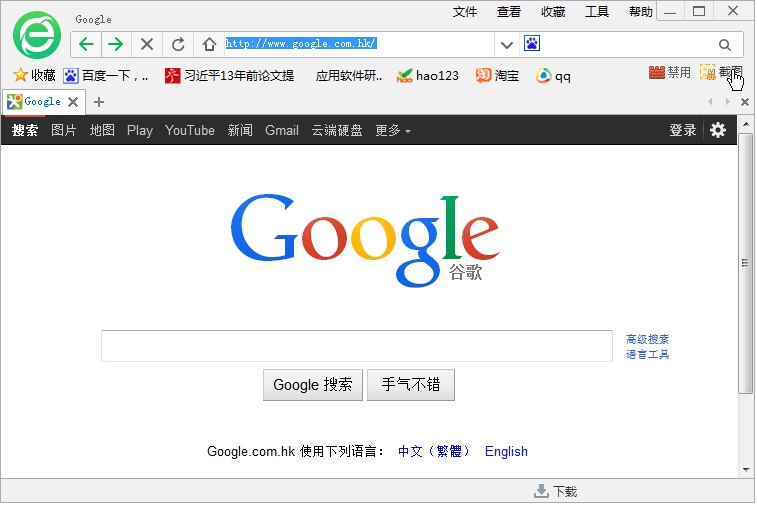This screenshot has width=757, height=505.
Task: Open the 帮助 menu
Action: (641, 12)
